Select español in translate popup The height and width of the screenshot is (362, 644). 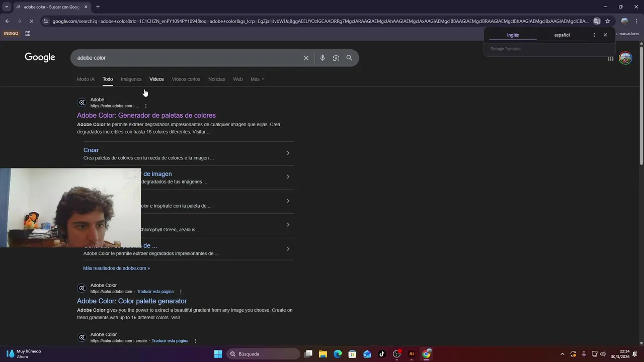pos(562,35)
